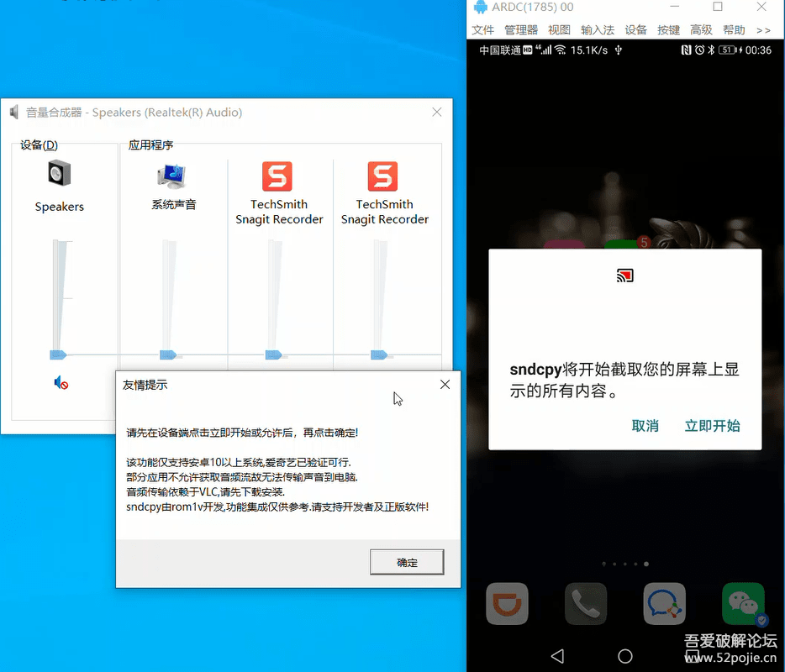Click the 确定 button on the 友情提示 dialog
The height and width of the screenshot is (672, 785).
[x=407, y=562]
